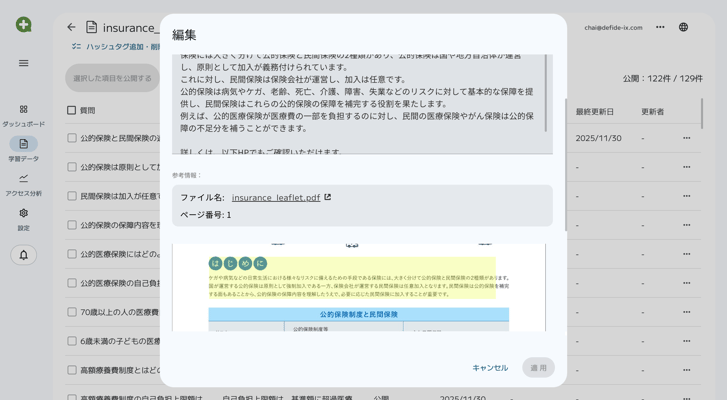Open the insurance_leaflet.pdf file link

(x=276, y=198)
